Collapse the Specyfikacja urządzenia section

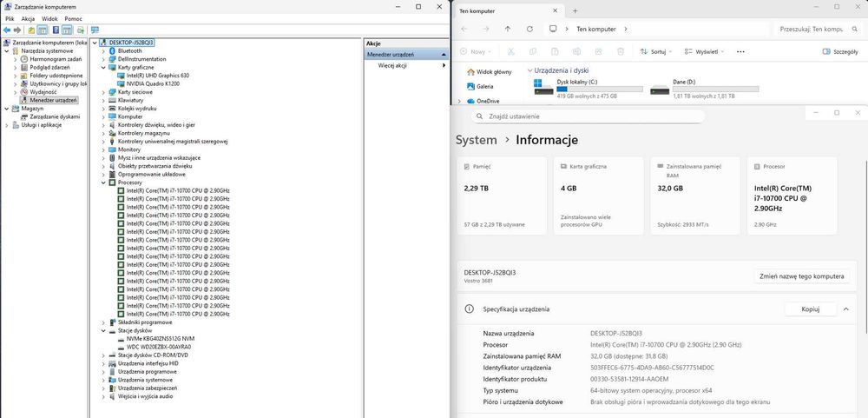click(845, 309)
